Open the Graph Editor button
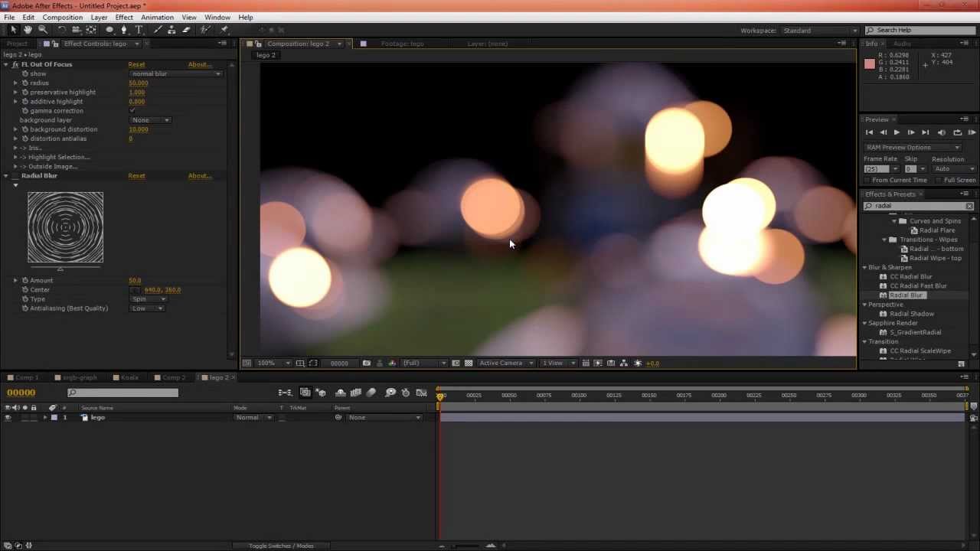 pos(421,393)
